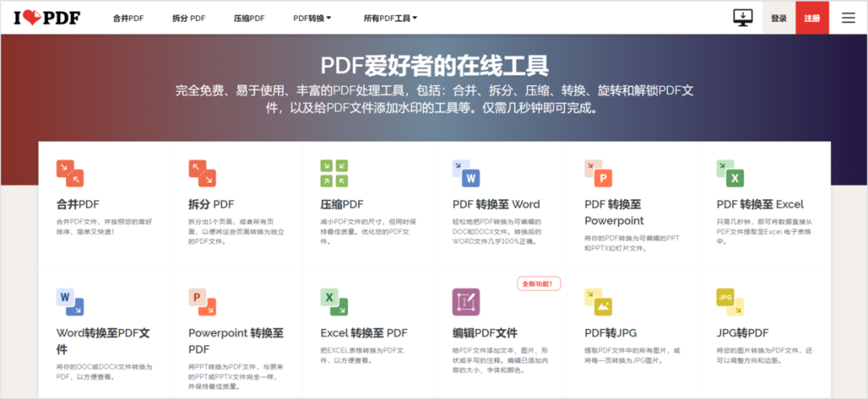This screenshot has height=399, width=868.
Task: Click the PDF转JPG icon
Action: (599, 302)
